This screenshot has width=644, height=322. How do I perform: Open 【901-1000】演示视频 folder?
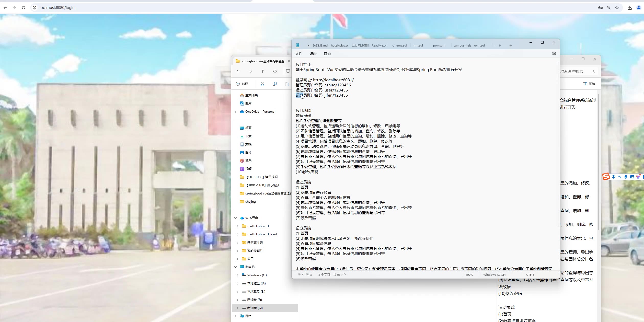pyautogui.click(x=259, y=177)
